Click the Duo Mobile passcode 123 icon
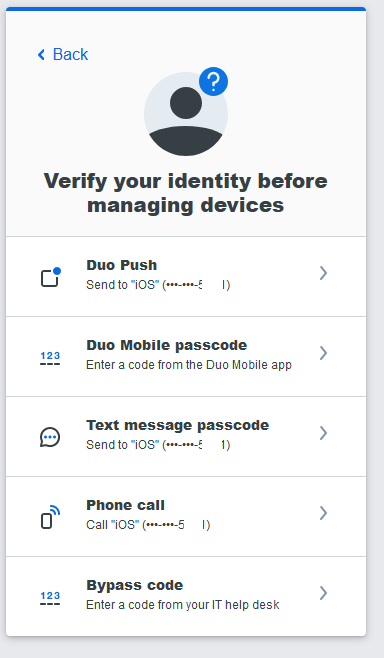 [50, 358]
